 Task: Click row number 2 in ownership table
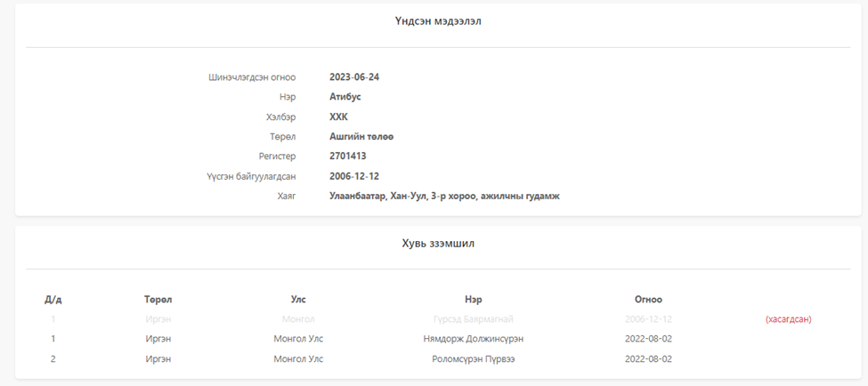coord(53,359)
